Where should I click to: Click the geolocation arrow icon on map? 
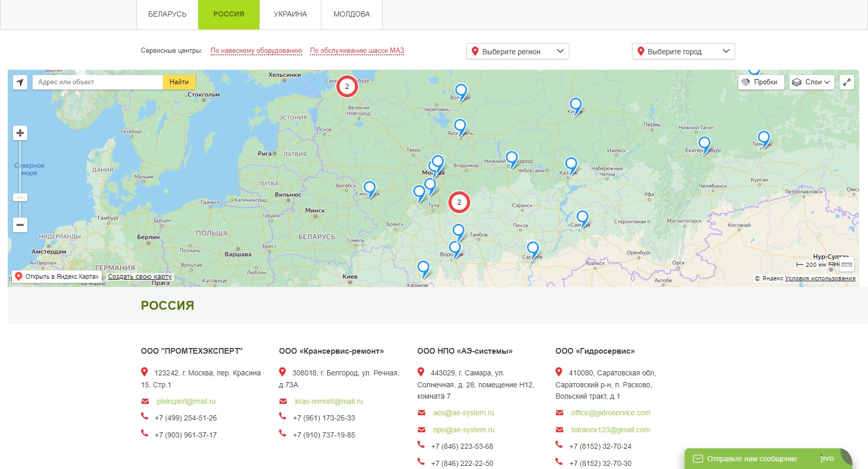tap(20, 82)
